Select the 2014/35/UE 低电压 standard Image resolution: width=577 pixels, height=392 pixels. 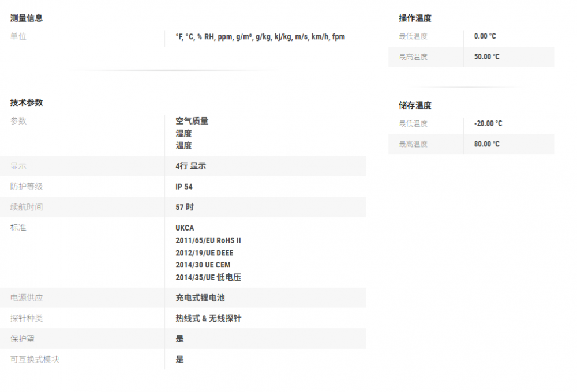208,277
